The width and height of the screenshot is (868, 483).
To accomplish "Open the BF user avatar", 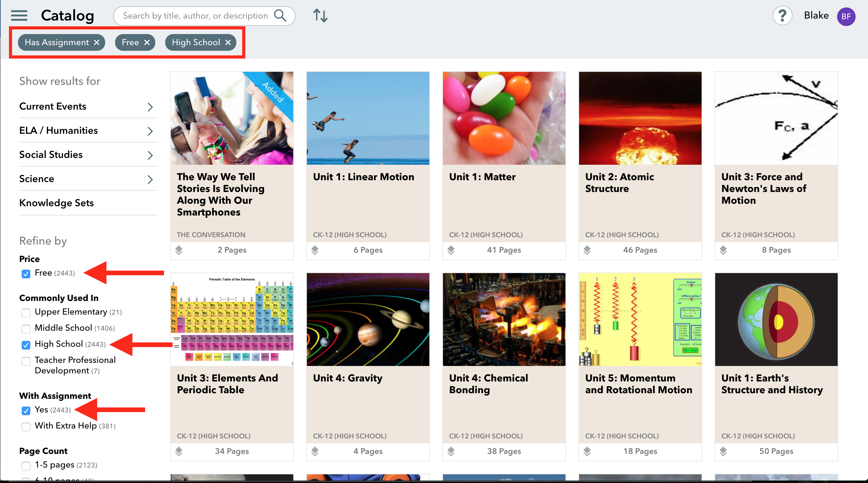I will coord(846,16).
